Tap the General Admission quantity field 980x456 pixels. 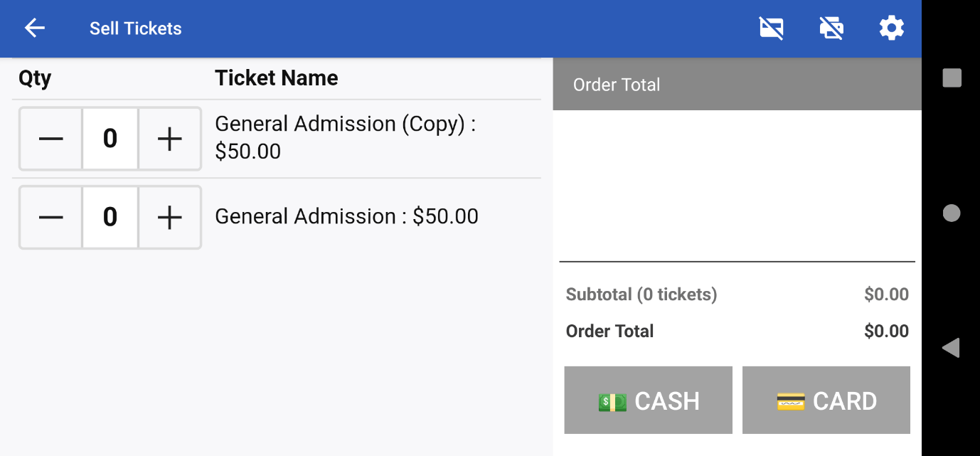[x=110, y=217]
